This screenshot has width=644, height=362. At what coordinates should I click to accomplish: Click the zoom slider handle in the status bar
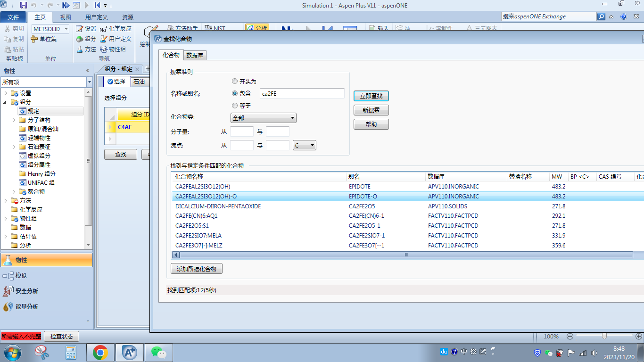coord(604,337)
